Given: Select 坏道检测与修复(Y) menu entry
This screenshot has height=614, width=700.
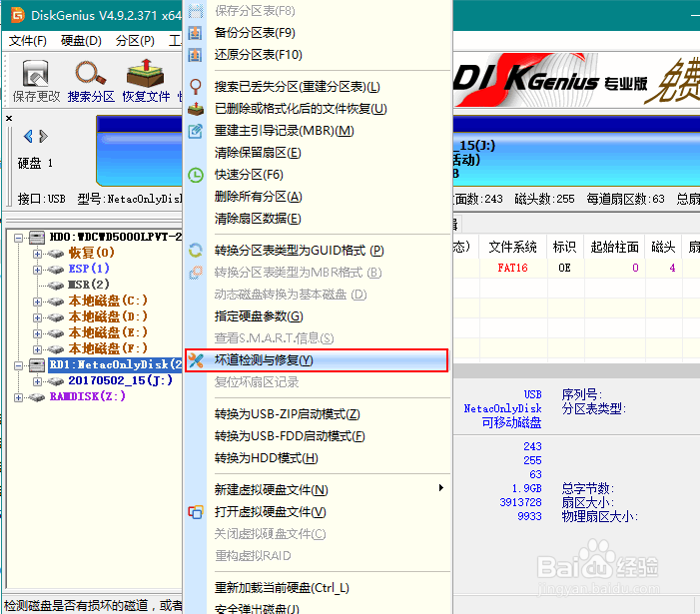Looking at the screenshot, I should tap(317, 360).
